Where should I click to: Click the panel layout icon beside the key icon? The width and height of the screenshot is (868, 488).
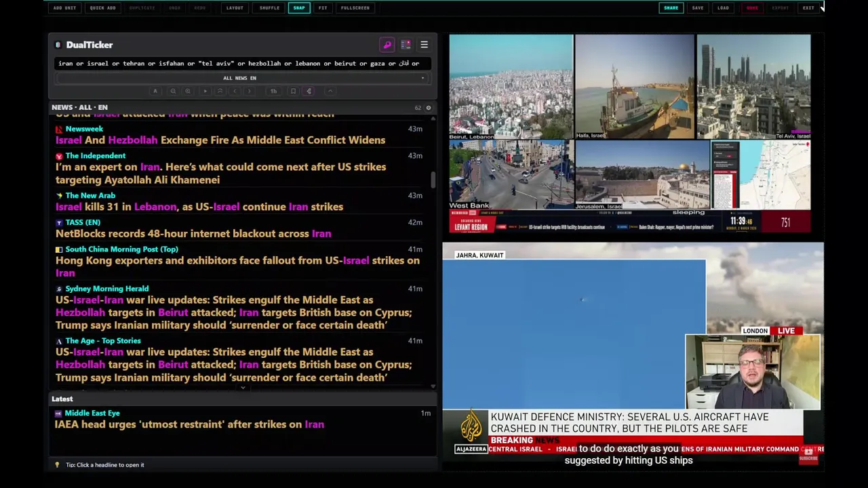(x=406, y=45)
